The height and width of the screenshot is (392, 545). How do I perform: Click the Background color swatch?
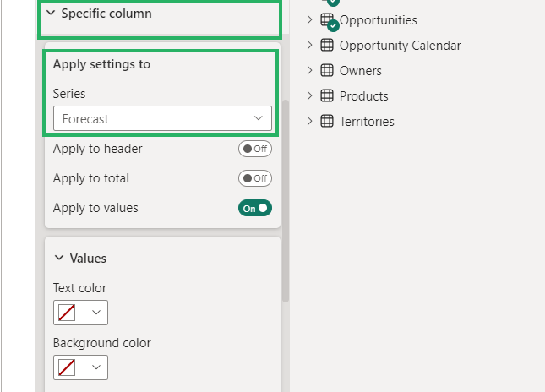coord(67,367)
